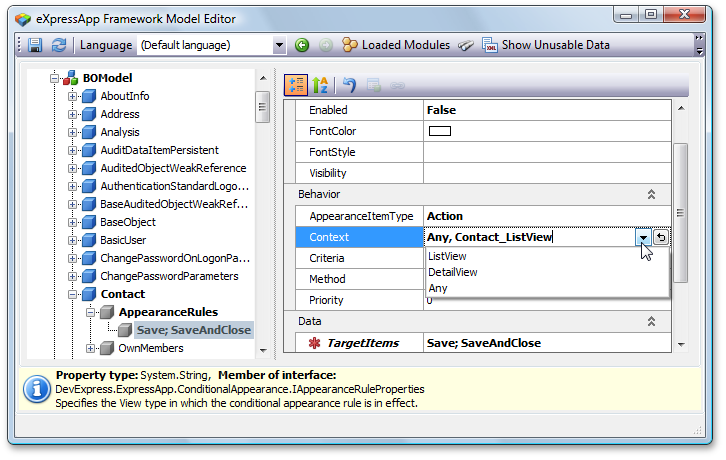Click the FontColor swatch
The width and height of the screenshot is (726, 460).
[x=439, y=131]
